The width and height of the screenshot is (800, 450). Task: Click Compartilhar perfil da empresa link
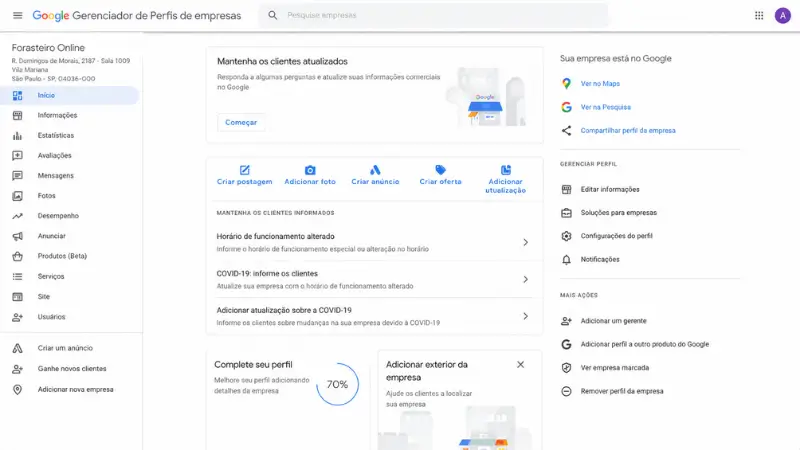[628, 131]
